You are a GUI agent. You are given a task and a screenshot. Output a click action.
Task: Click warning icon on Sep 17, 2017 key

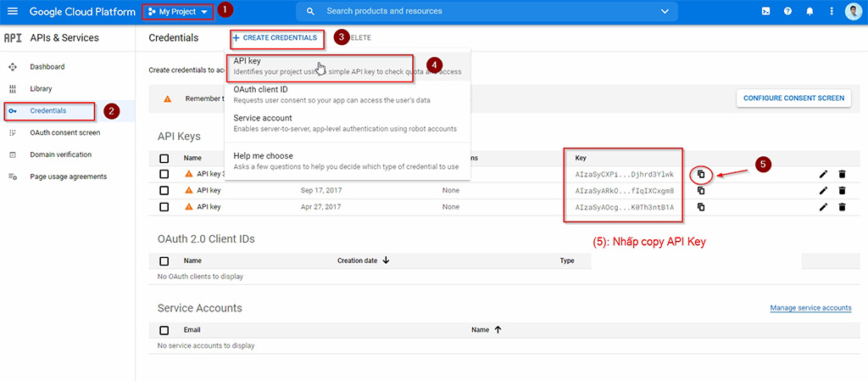coord(189,190)
